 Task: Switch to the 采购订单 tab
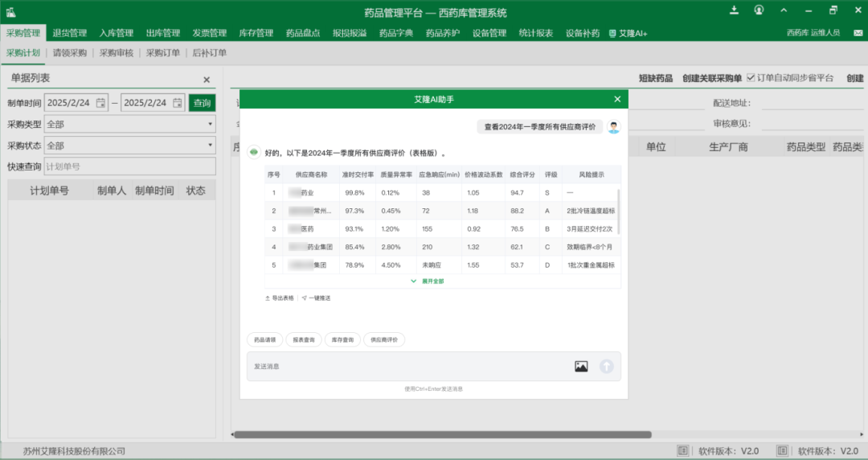(163, 53)
